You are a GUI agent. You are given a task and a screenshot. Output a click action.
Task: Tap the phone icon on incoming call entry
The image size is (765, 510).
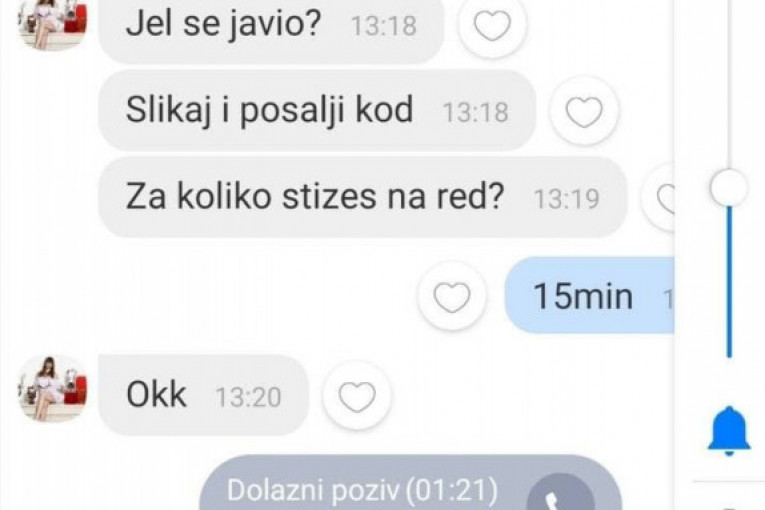(x=560, y=493)
